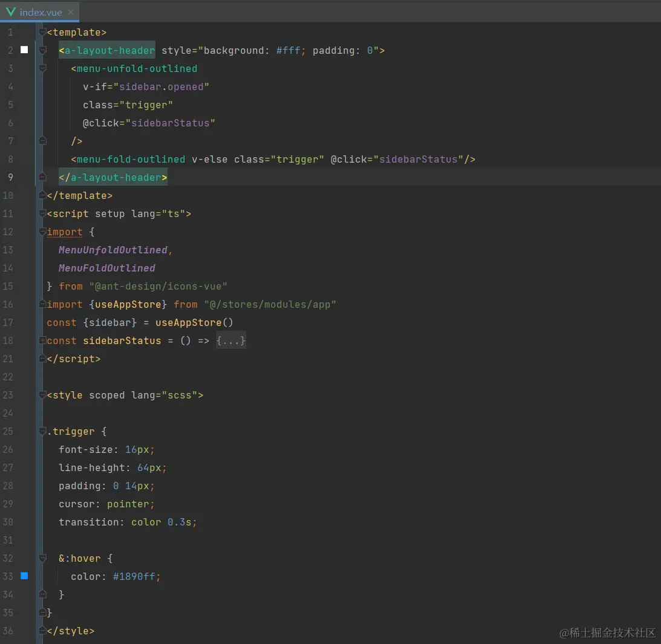Collapse the template block on line 1
The height and width of the screenshot is (644, 661).
[42, 32]
